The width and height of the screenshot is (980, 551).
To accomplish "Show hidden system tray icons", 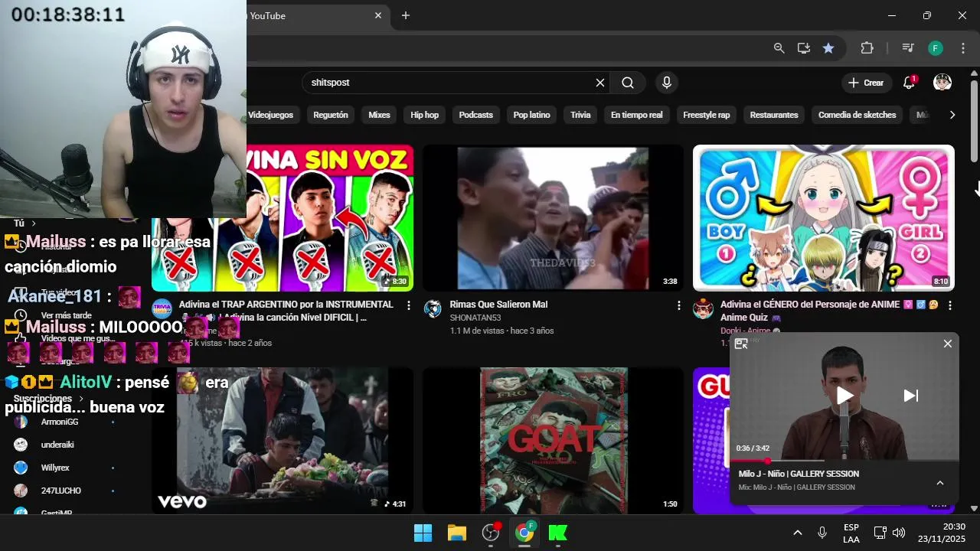I will click(797, 533).
